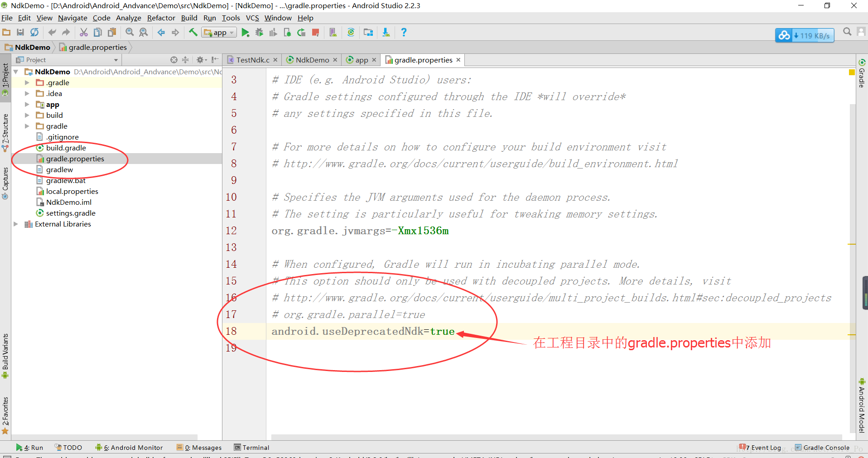The image size is (868, 458).
Task: Hide the Project panel with the hide icon
Action: (215, 60)
